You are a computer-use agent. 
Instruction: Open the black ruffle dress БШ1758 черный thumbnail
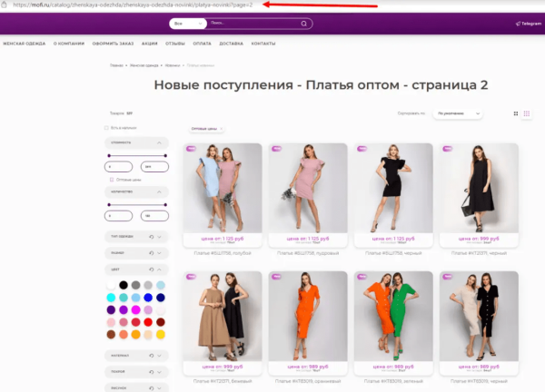(393, 188)
